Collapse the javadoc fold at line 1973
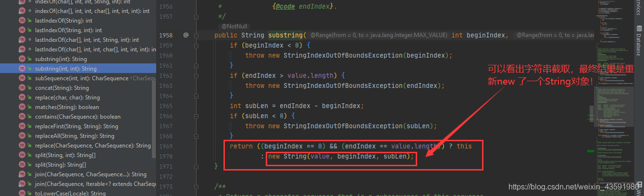Screen dimensions: 644x196 196,186
